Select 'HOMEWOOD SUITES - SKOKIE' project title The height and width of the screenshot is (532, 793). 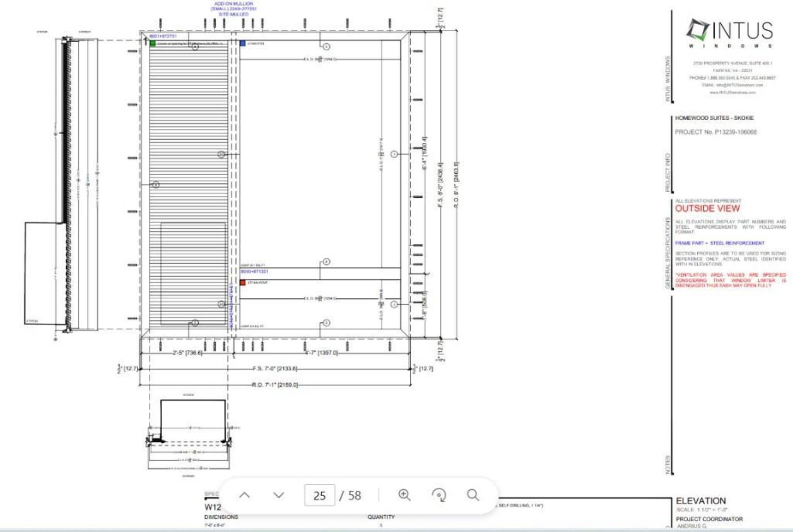click(714, 118)
